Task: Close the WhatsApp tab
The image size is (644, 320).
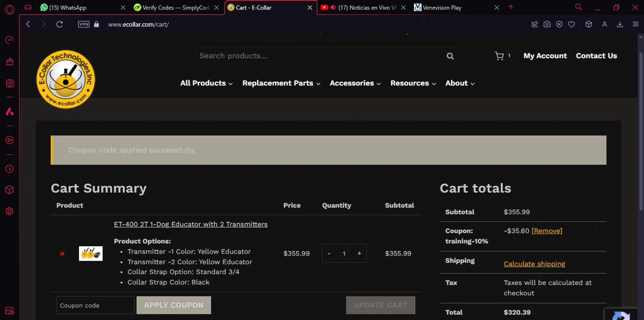Action: point(123,7)
